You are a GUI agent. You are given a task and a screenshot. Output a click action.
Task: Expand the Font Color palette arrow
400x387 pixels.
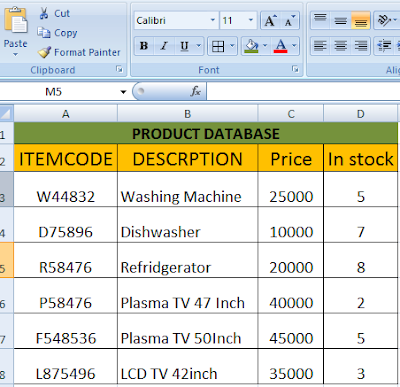coord(294,46)
